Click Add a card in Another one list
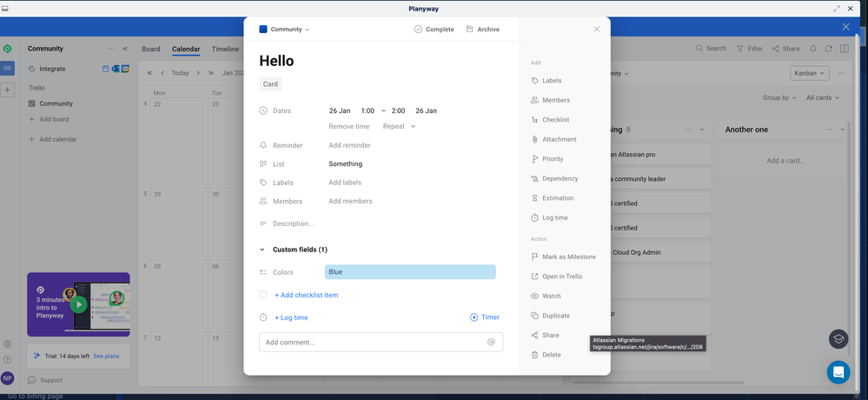The image size is (868, 400). pyautogui.click(x=785, y=161)
